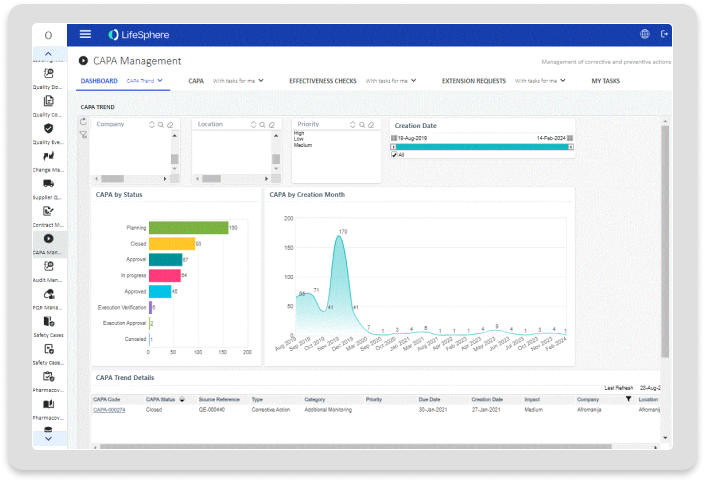This screenshot has height=482, width=705.
Task: Open Quality Events shield icon in sidebar
Action: point(48,128)
